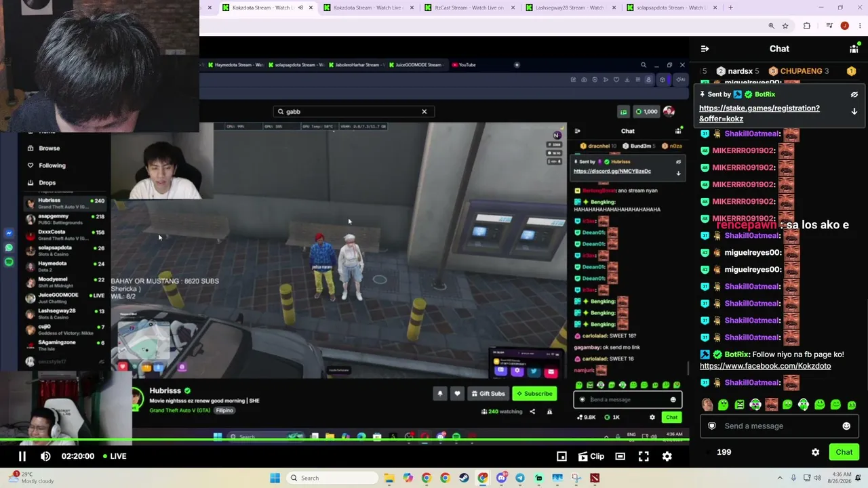Open Telegram from taskbar

pyautogui.click(x=520, y=478)
